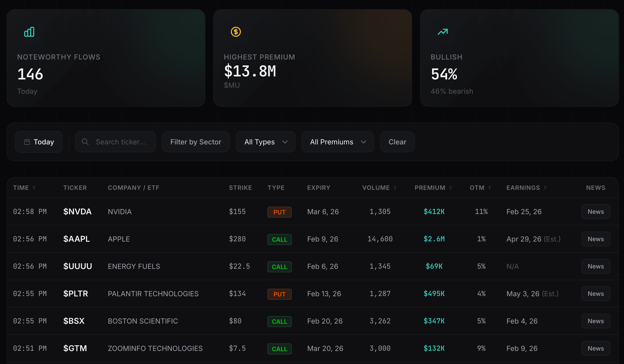This screenshot has height=364, width=624.
Task: Open the All Premiums dropdown
Action: click(x=338, y=142)
